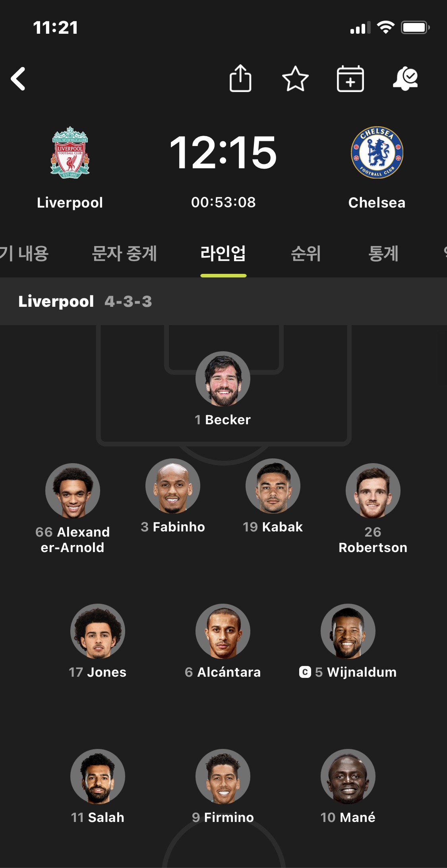This screenshot has height=868, width=447.
Task: Add match to calendar icon
Action: pos(350,79)
